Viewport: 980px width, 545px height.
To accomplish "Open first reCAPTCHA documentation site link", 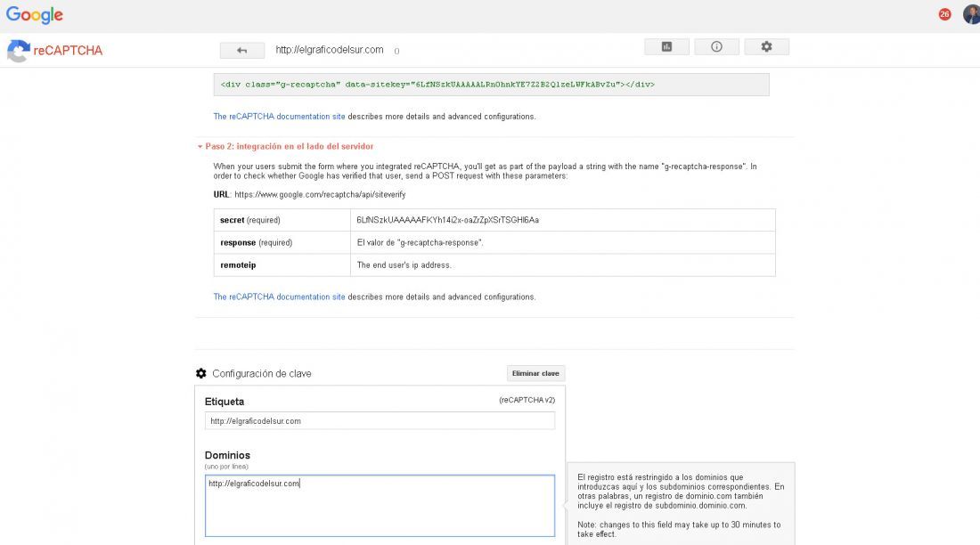I will 280,117.
